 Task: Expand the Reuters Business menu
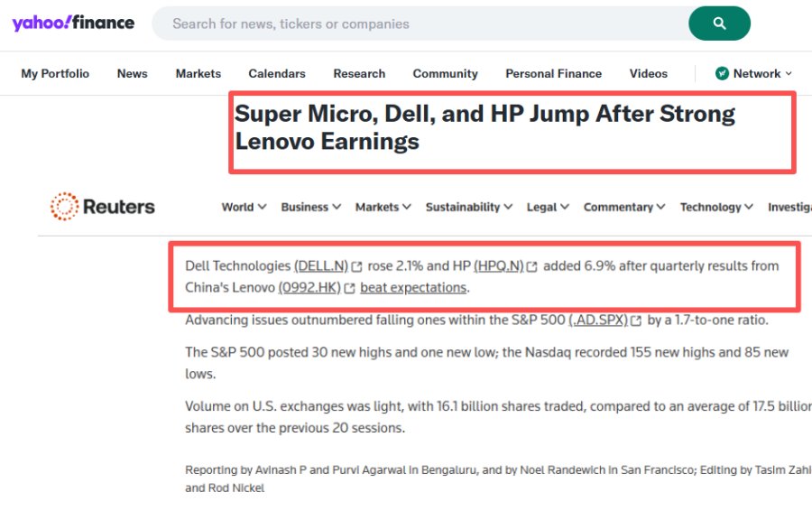click(x=310, y=207)
